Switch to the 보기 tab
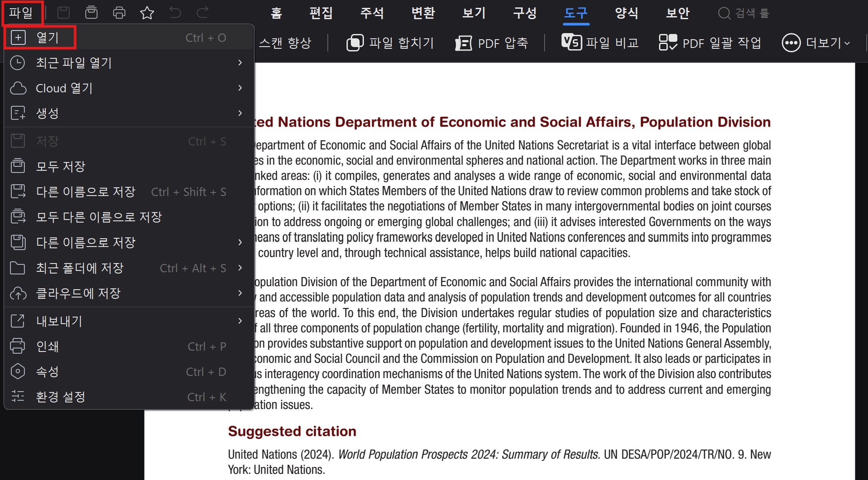The image size is (868, 480). (474, 13)
